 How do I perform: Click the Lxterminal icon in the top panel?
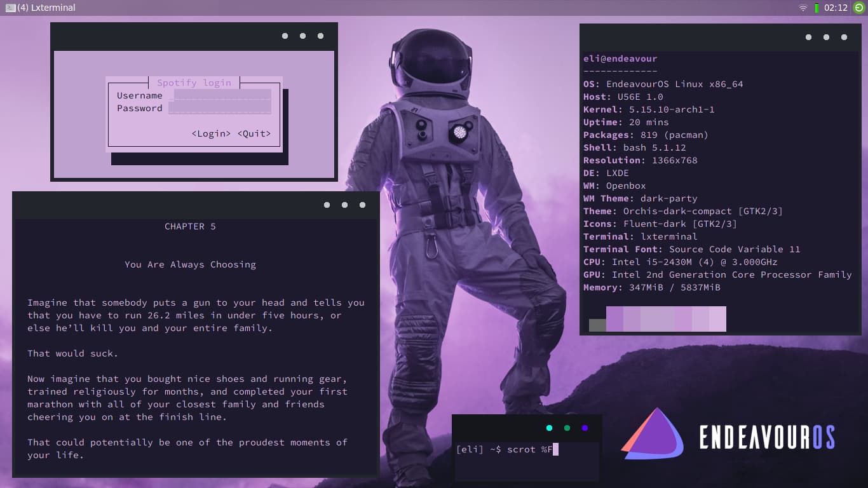tap(10, 8)
